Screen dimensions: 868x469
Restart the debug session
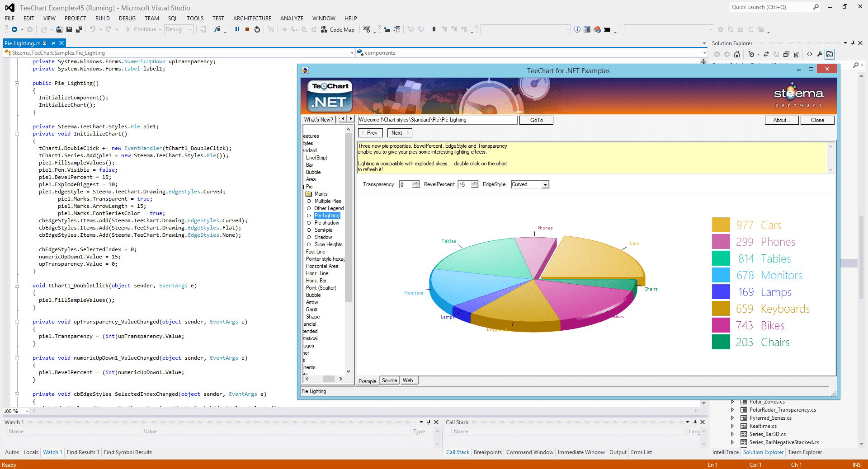point(257,29)
